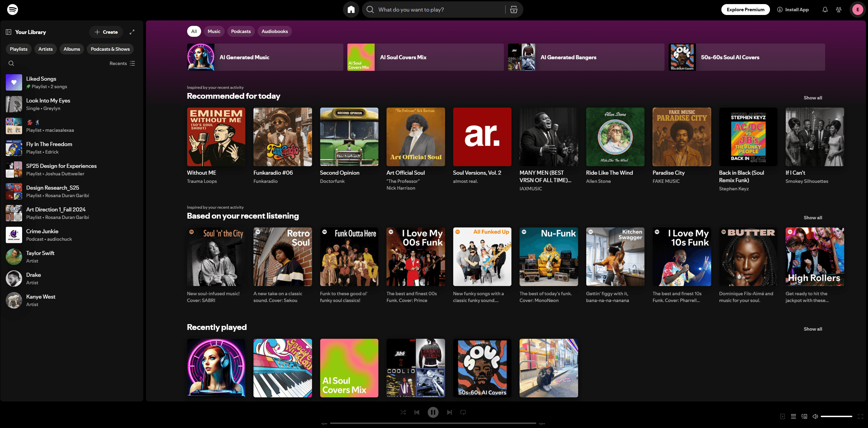Adjust the volume slider
Screen dimensions: 868x428
pos(836,416)
